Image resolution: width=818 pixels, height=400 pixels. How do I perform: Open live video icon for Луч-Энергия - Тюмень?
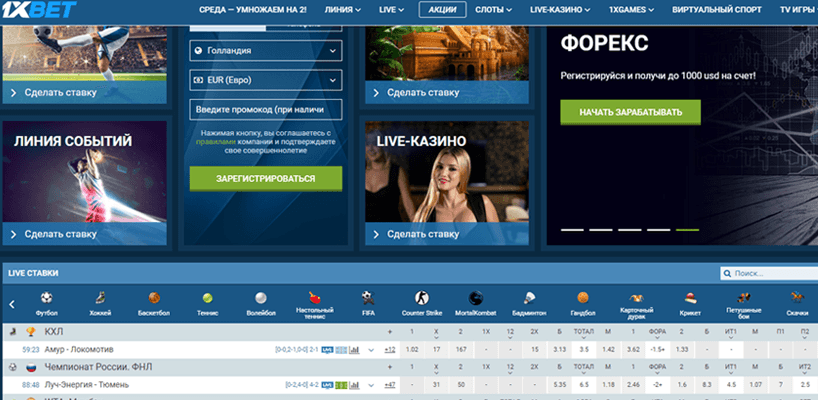click(328, 385)
